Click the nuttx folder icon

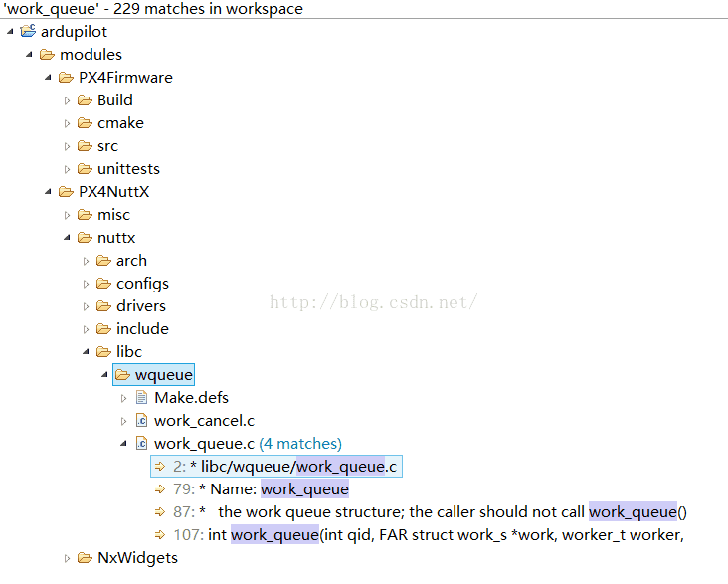tap(85, 238)
